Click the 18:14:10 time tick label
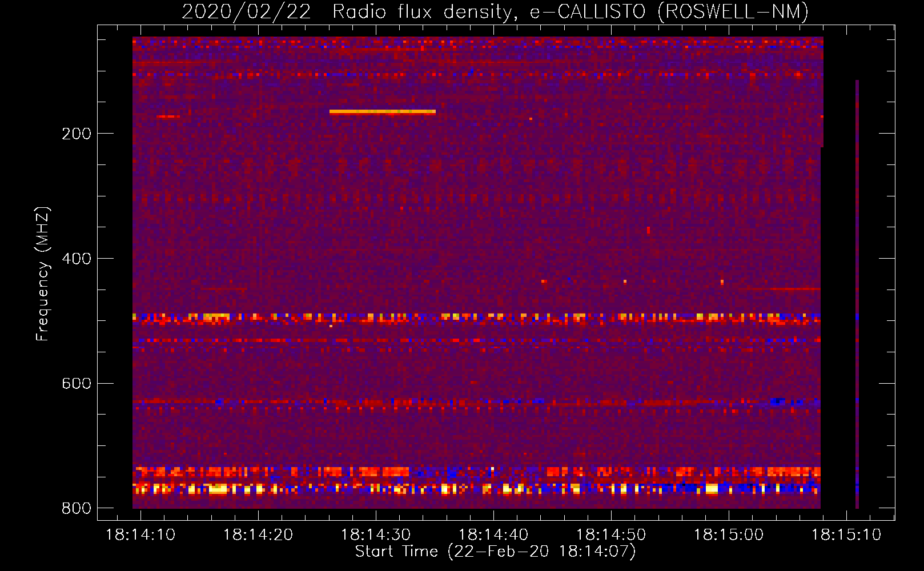 coord(140,535)
